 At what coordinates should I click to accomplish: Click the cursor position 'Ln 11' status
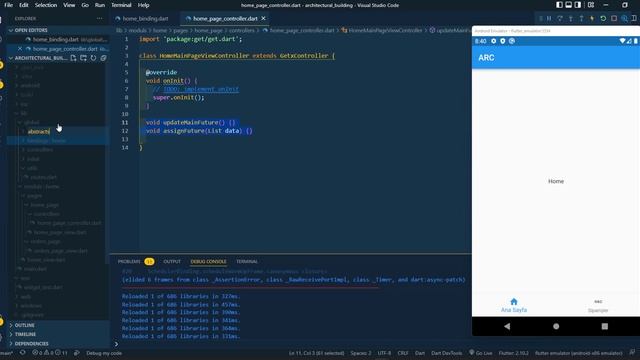tap(316, 353)
